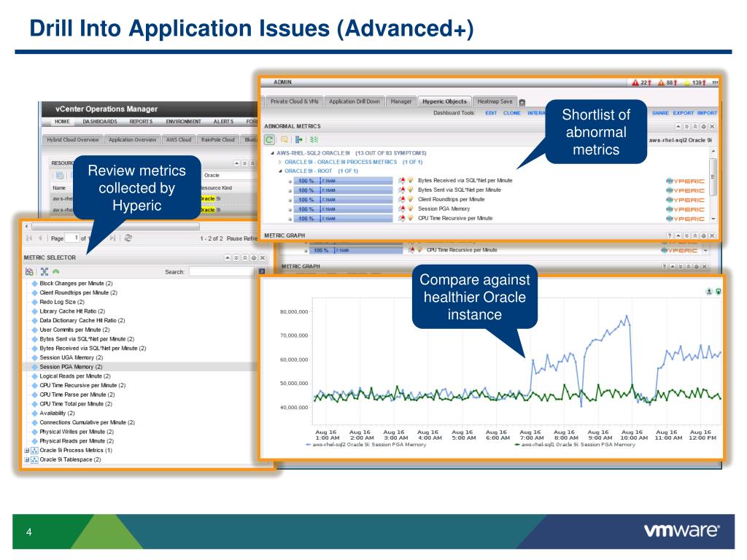This screenshot has height=560, width=747.
Task: Click the EXPORT dashboard link
Action: coord(683,113)
